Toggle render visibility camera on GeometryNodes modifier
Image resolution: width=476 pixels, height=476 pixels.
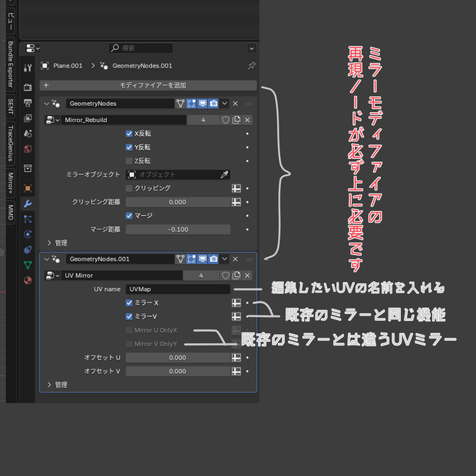click(213, 104)
